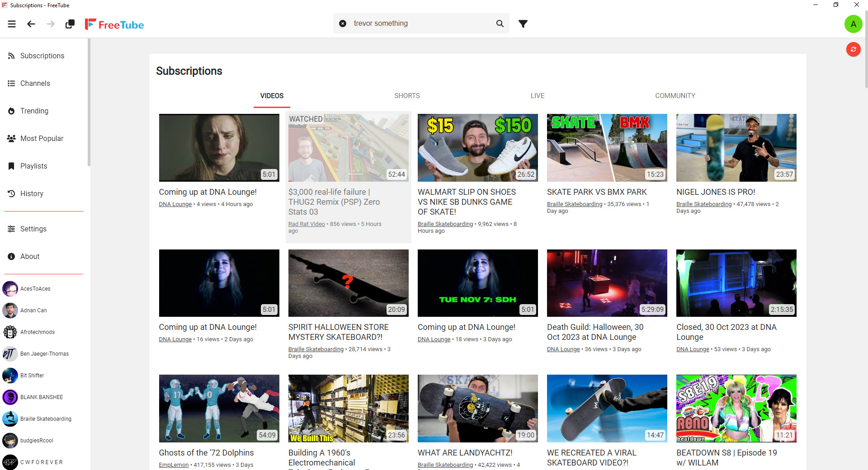Screen dimensions: 868x470
Task: Open Braille Skateboarding link under NIGEL JONES
Action: tap(704, 204)
